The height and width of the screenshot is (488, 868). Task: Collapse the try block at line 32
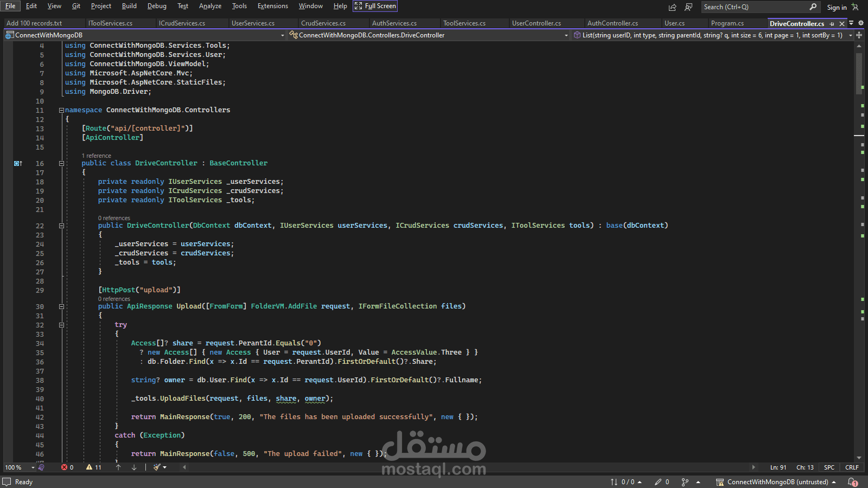tap(61, 325)
